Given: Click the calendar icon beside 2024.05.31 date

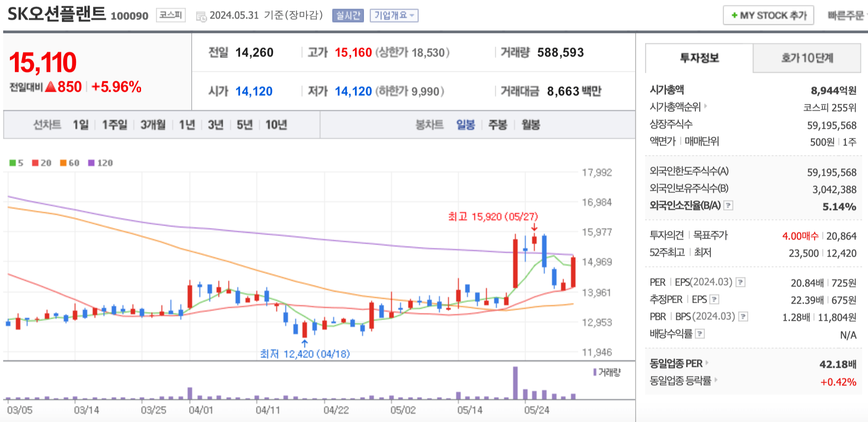Looking at the screenshot, I should [201, 17].
